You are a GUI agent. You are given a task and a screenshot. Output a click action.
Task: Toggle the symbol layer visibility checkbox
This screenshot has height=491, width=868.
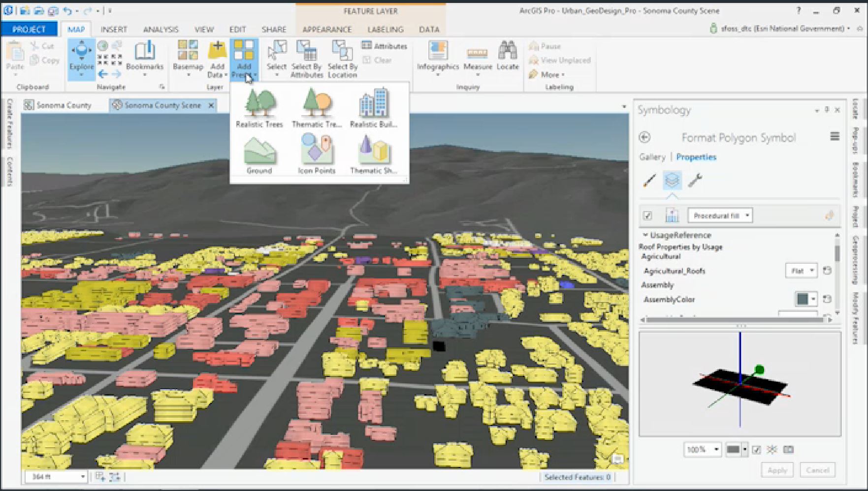click(x=647, y=215)
